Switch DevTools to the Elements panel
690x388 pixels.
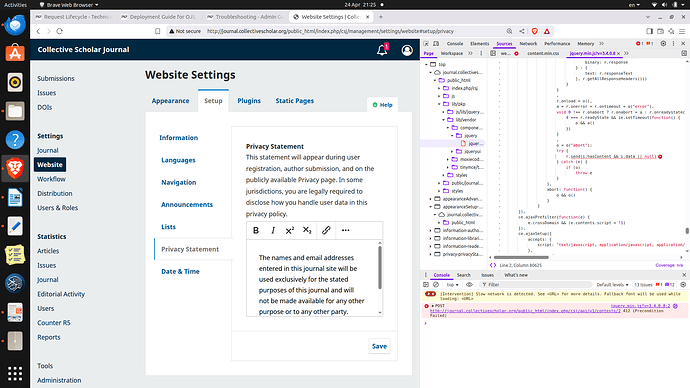480,44
